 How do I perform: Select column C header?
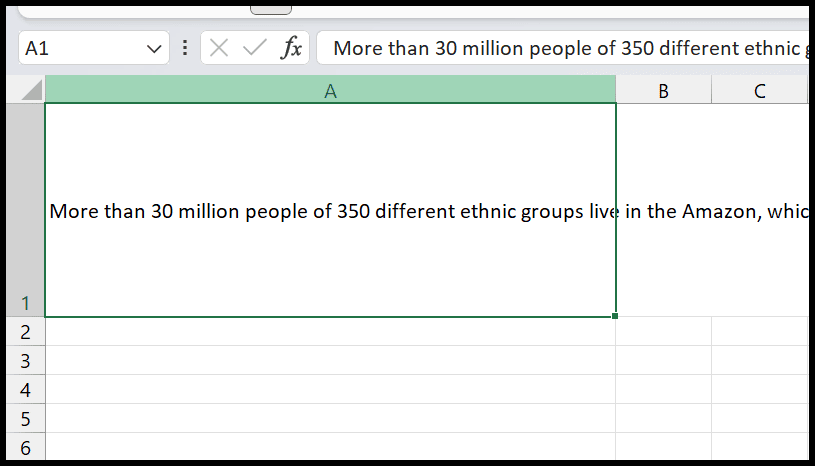(x=759, y=89)
